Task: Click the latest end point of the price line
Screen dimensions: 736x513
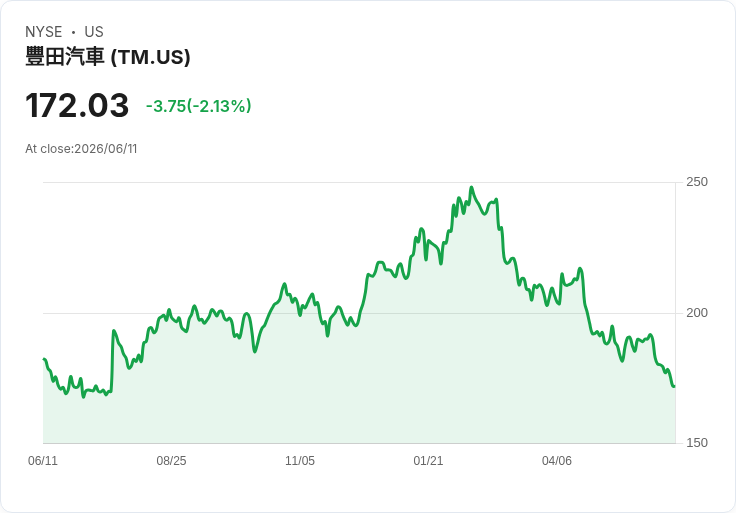Action: 674,386
